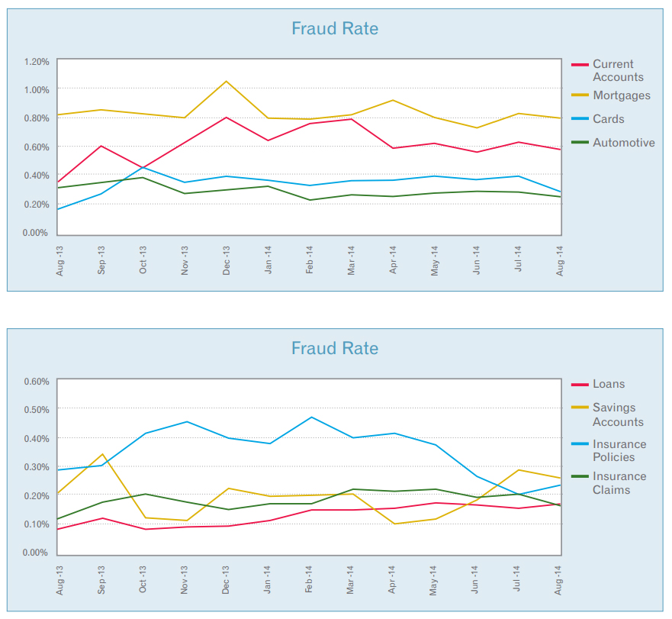Click the Insurance Claims legend label

[619, 483]
